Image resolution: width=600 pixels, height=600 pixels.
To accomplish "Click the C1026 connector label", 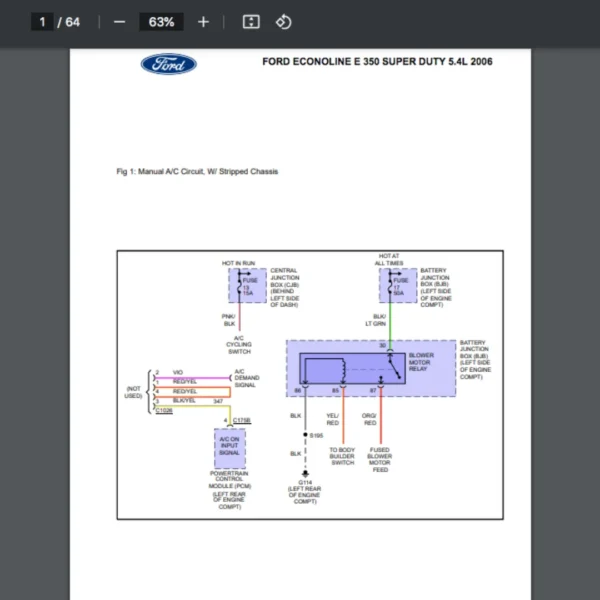I will tap(164, 410).
